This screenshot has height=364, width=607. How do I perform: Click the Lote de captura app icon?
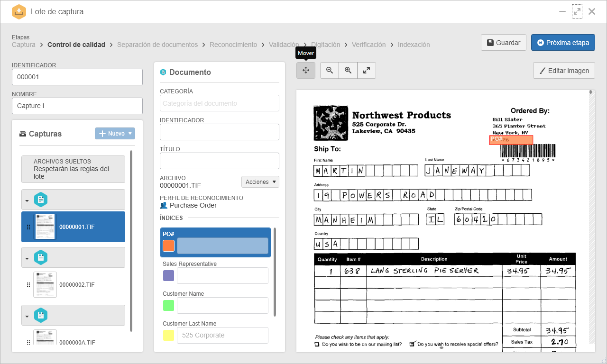click(x=18, y=11)
